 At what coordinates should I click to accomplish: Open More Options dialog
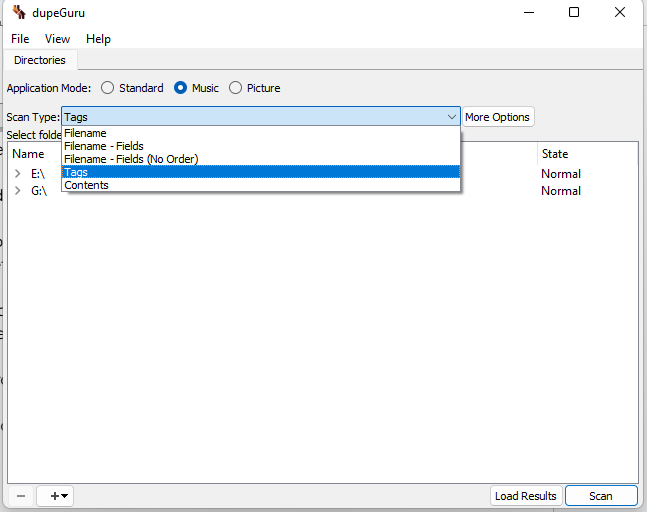pyautogui.click(x=498, y=117)
